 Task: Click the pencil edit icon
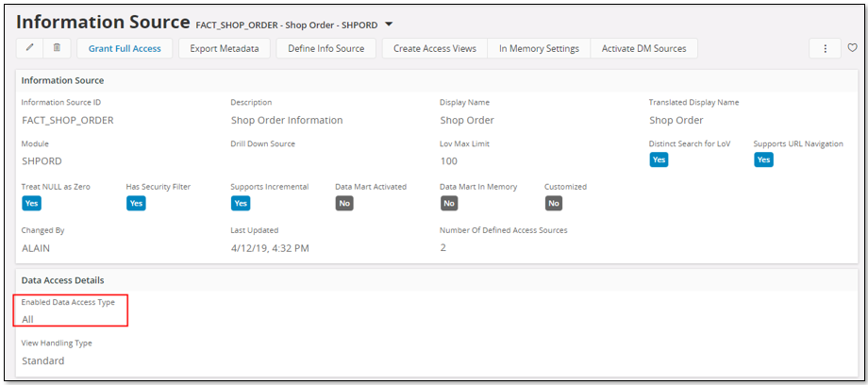point(29,48)
